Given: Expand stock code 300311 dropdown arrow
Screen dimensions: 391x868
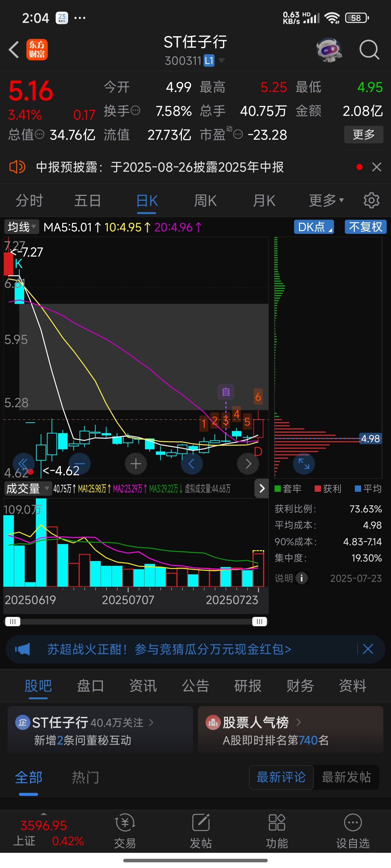Looking at the screenshot, I should click(221, 61).
